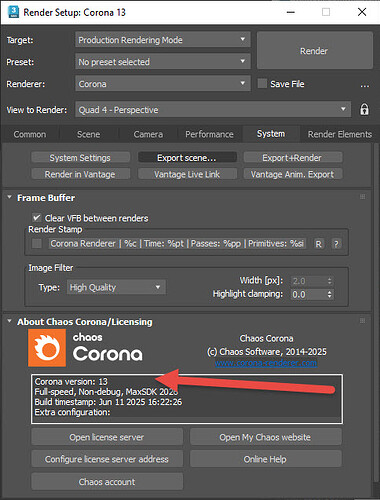The height and width of the screenshot is (500, 380).
Task: Click the Export scene... button
Action: (187, 158)
